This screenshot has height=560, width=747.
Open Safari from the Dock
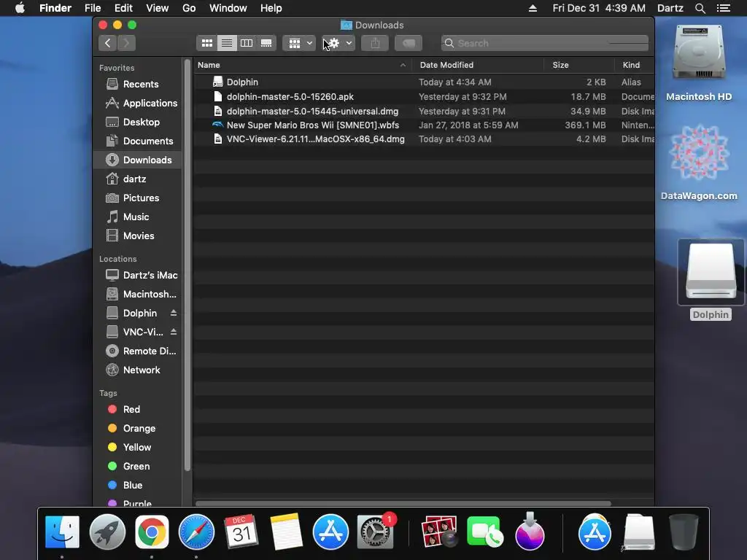coord(196,532)
